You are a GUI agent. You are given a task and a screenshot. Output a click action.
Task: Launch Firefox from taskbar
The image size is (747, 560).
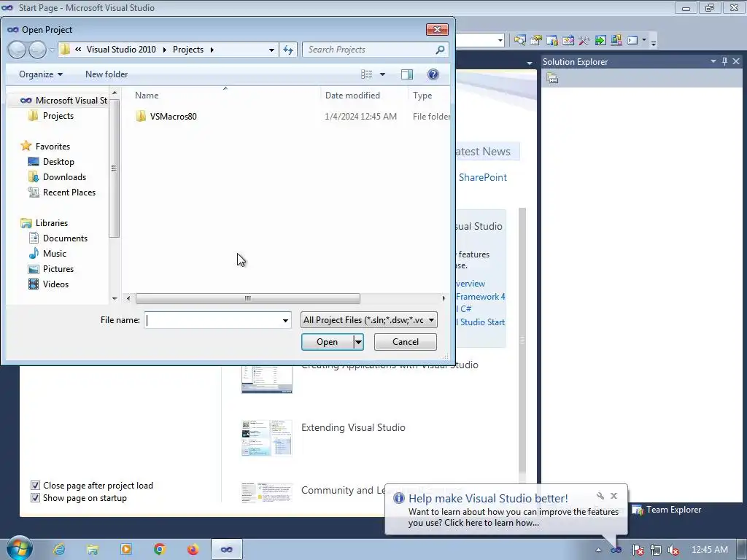(193, 550)
